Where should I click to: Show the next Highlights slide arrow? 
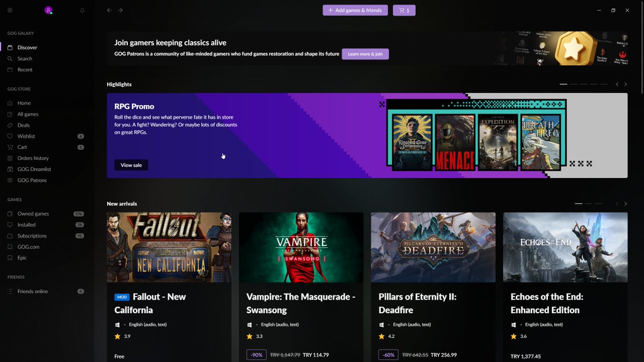[x=625, y=84]
